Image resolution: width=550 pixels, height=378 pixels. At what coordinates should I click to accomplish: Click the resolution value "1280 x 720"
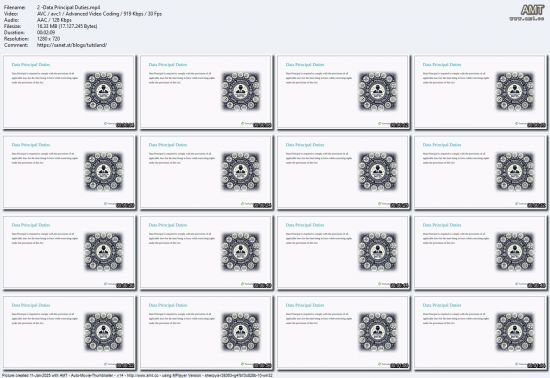[48, 39]
